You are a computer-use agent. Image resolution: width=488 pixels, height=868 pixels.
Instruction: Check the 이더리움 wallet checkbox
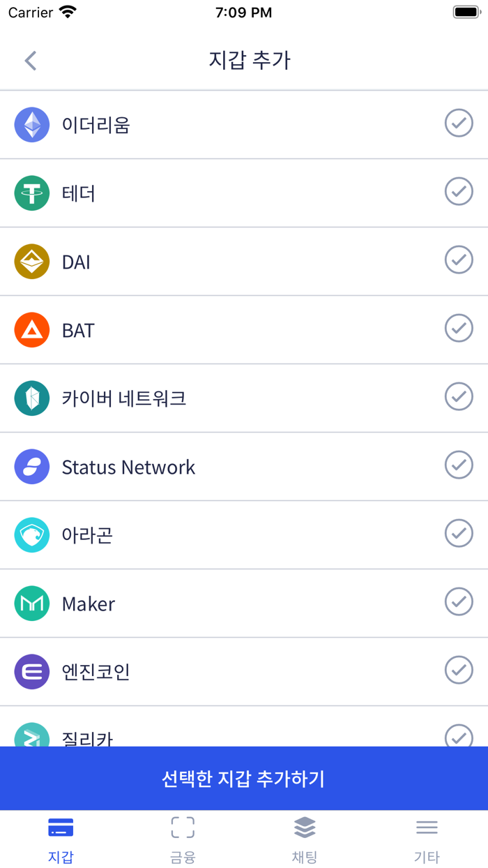click(x=459, y=124)
